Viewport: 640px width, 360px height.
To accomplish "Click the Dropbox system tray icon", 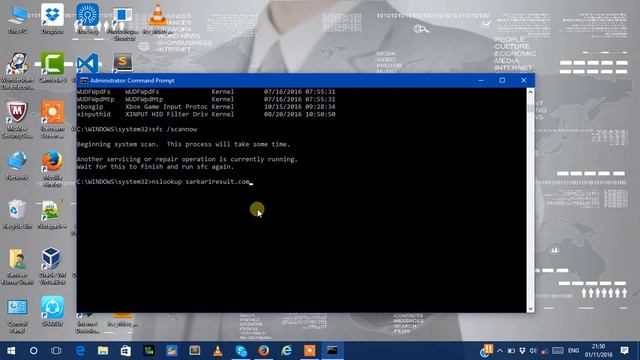I will click(x=522, y=351).
